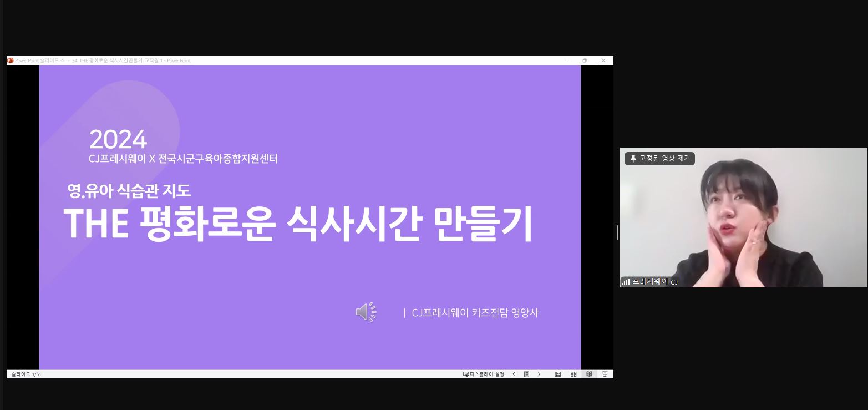Viewport: 868px width, 410px height.
Task: Click the slide title THE 평화로운 식사시간 만들기
Action: [298, 224]
